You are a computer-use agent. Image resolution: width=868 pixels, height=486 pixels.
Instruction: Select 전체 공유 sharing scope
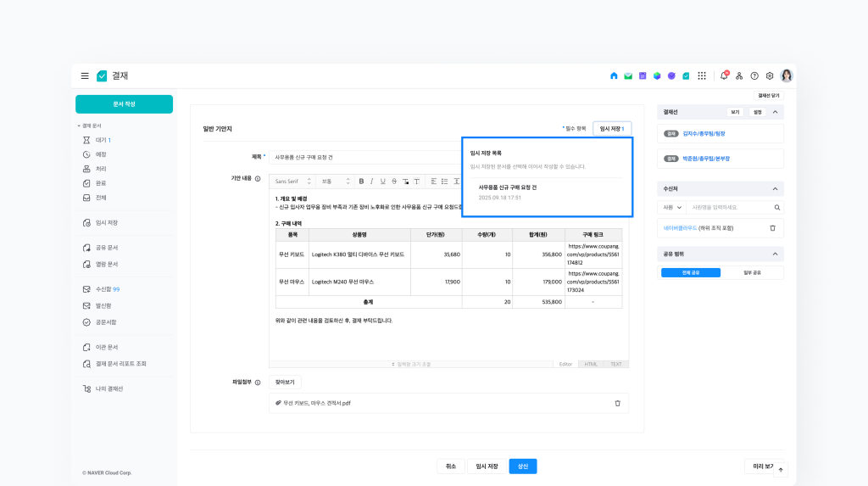(x=690, y=273)
